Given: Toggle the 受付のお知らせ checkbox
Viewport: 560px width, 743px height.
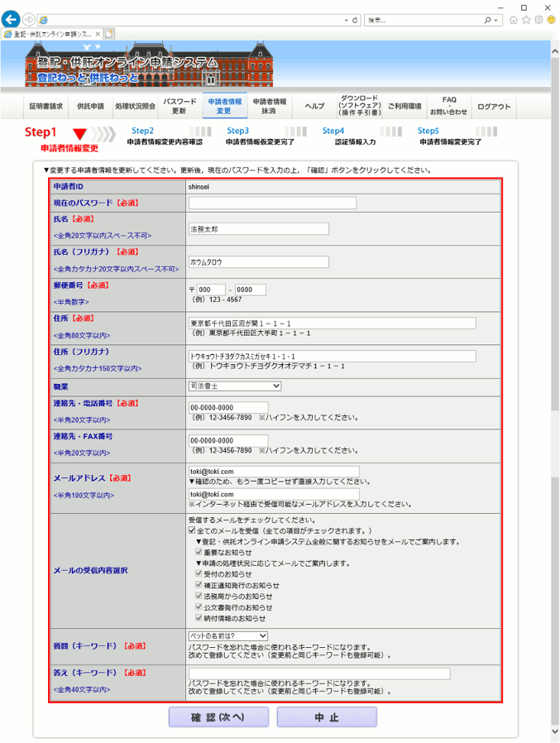Looking at the screenshot, I should [x=199, y=574].
